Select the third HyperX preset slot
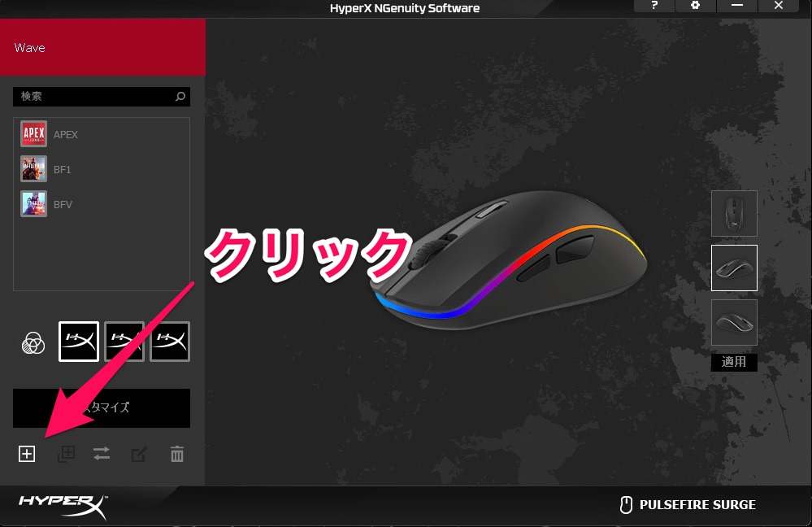 coord(170,342)
